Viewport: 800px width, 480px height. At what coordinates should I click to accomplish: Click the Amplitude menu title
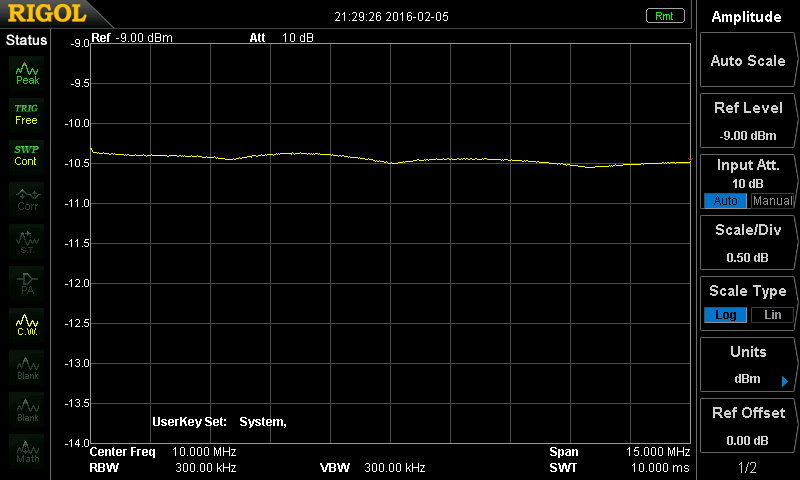[747, 17]
